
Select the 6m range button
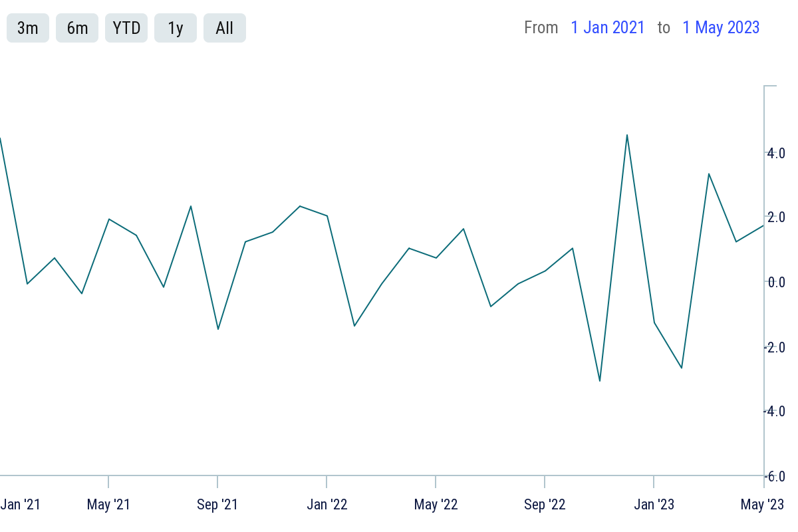click(77, 28)
